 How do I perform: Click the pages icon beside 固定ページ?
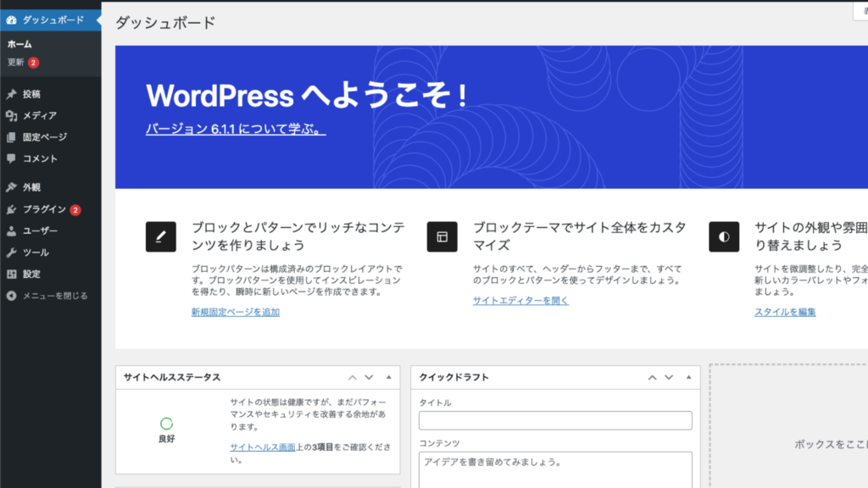(11, 137)
